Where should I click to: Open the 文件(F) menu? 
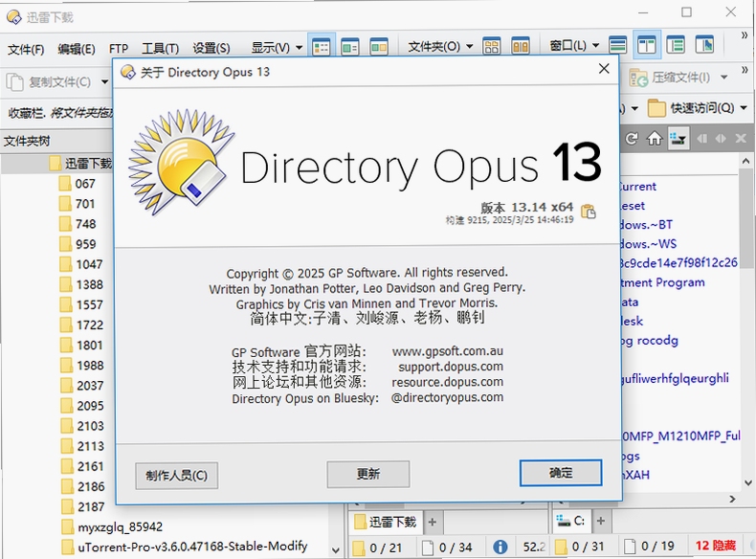[x=26, y=49]
